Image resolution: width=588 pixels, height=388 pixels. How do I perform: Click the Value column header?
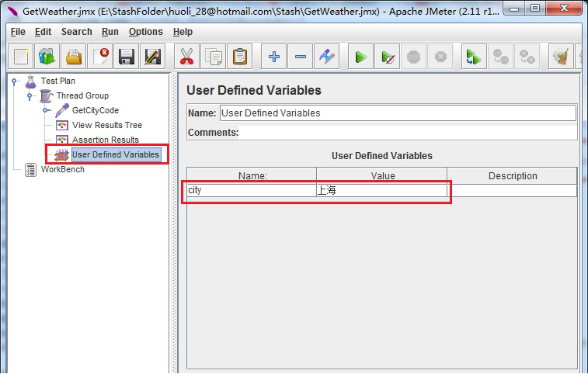click(382, 175)
